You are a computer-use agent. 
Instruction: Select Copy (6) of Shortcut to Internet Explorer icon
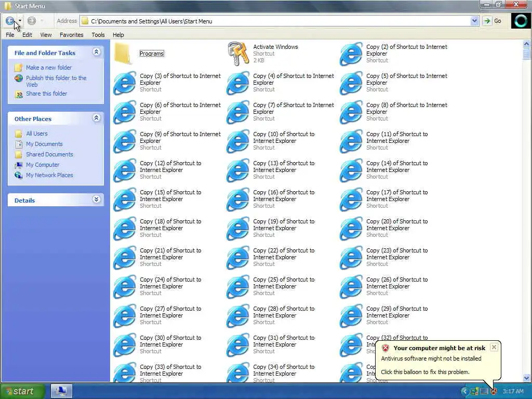coord(125,112)
